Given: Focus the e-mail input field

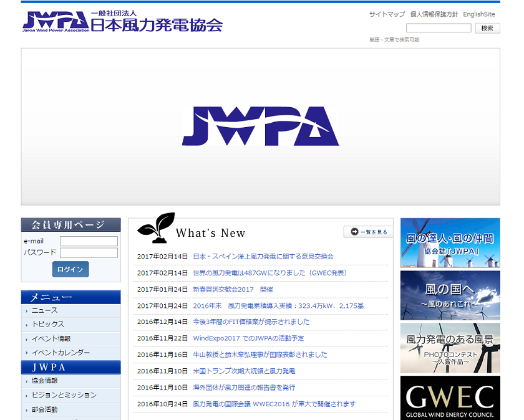Looking at the screenshot, I should (x=89, y=241).
